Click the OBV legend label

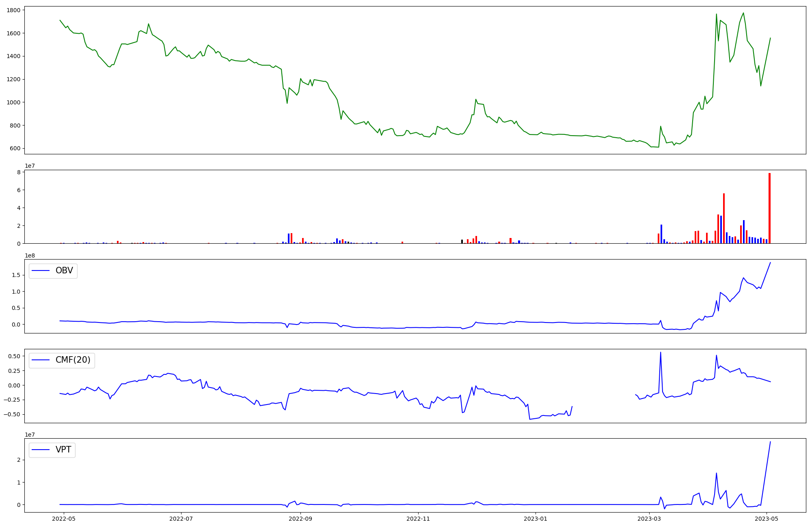click(64, 270)
